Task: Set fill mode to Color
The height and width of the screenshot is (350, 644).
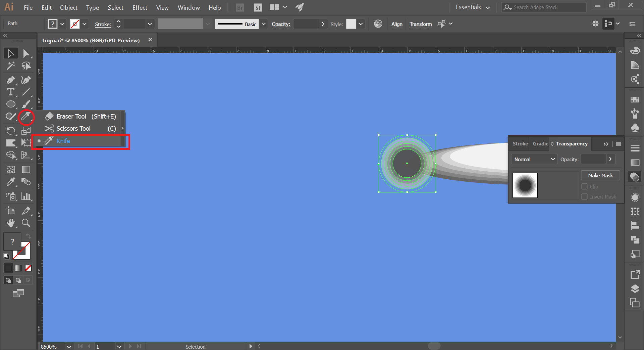Action: click(8, 268)
